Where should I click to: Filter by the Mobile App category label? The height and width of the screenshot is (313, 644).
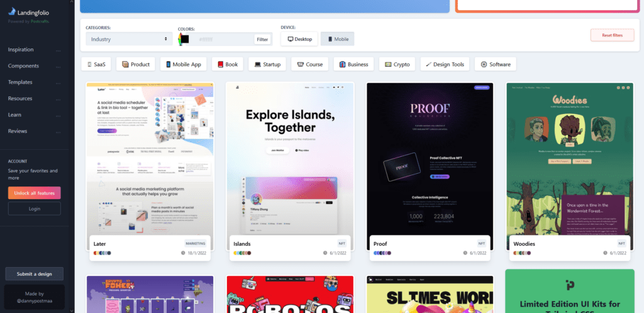coord(187,65)
